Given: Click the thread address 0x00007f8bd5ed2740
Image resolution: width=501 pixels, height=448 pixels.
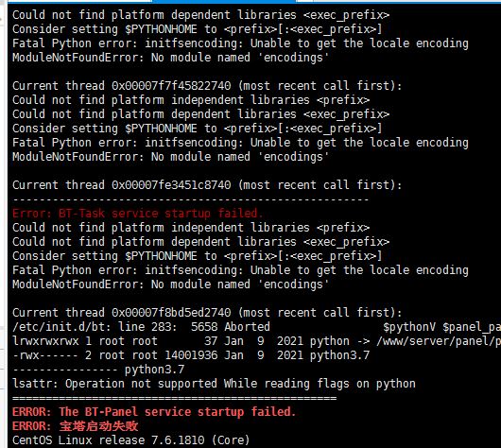Looking at the screenshot, I should tap(171, 313).
